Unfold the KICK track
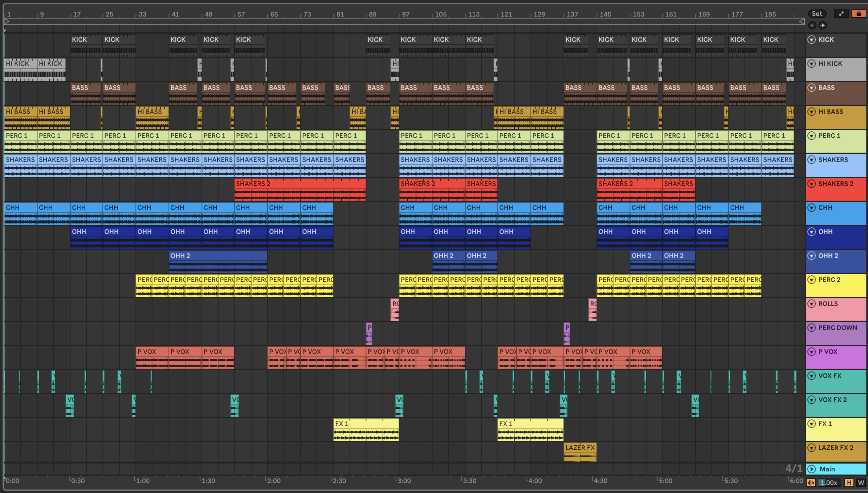 pyautogui.click(x=811, y=40)
